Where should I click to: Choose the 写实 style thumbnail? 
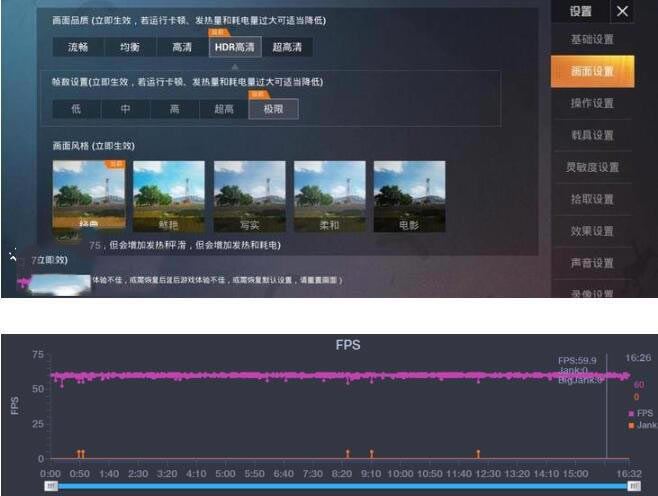(250, 196)
